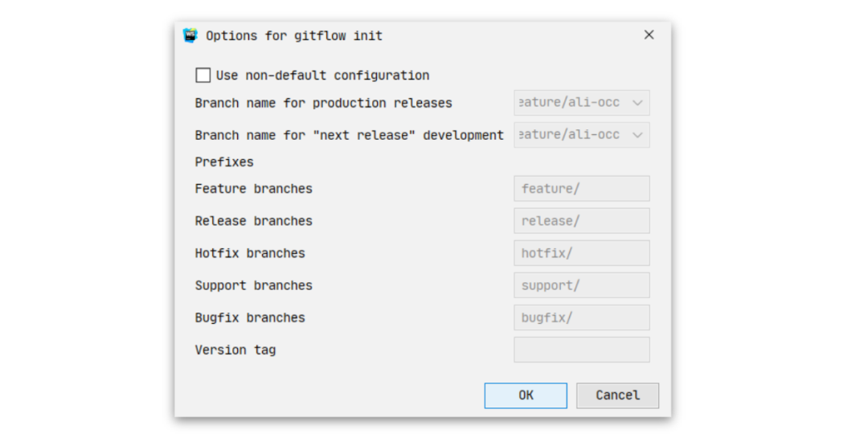Click the Release branches prefix field
Screen dimensions: 868x438
582,221
